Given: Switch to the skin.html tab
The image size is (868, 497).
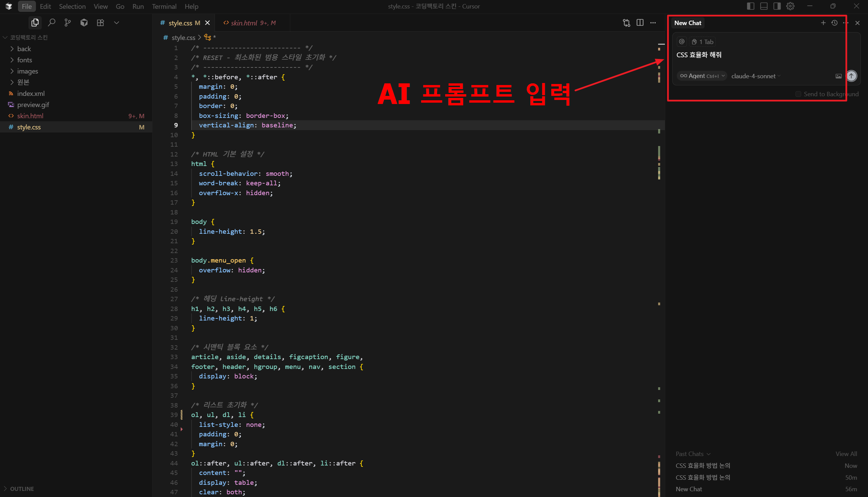Looking at the screenshot, I should click(x=243, y=23).
